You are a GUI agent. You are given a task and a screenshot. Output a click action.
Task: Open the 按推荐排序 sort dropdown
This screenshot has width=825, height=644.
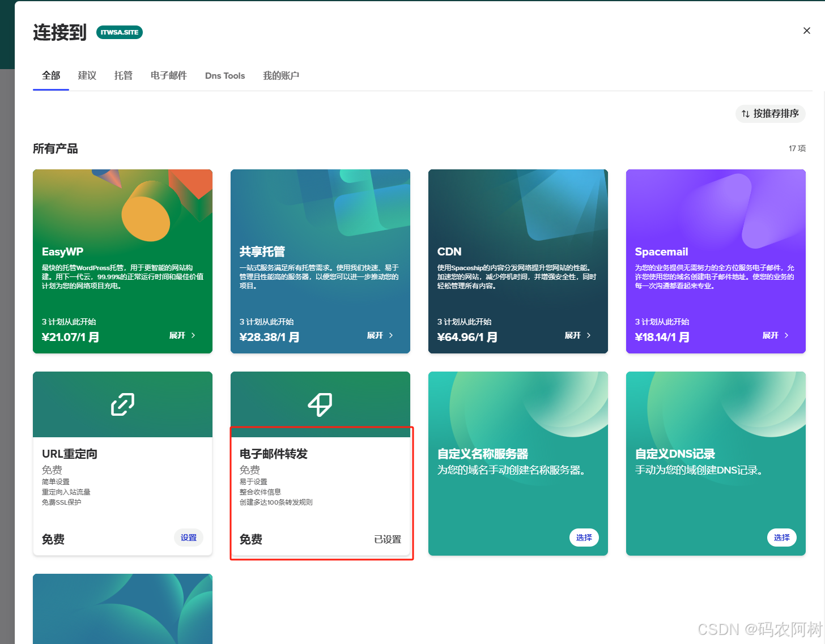[x=770, y=114]
